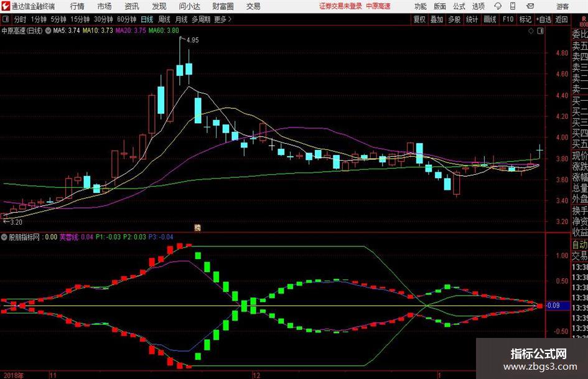Click the 中原高速(日线) chart title
588x379 pixels.
tap(22, 30)
